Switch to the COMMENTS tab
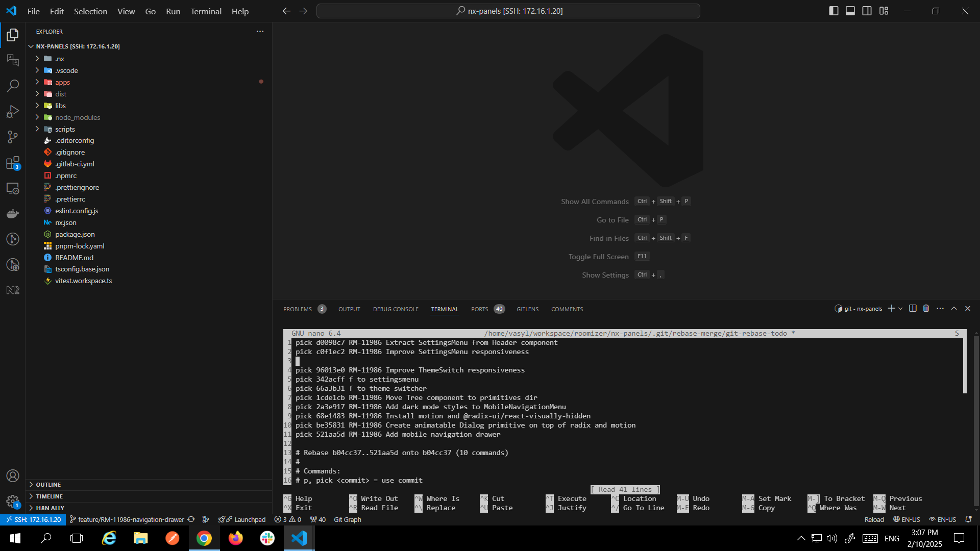Screen dimensions: 980x551 tap(567, 309)
